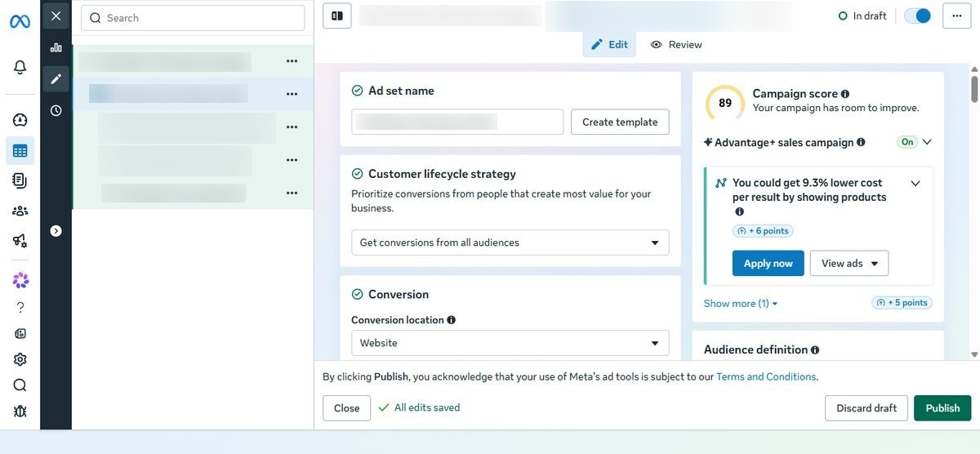The height and width of the screenshot is (454, 980).
Task: Open the notifications bell
Action: (20, 68)
